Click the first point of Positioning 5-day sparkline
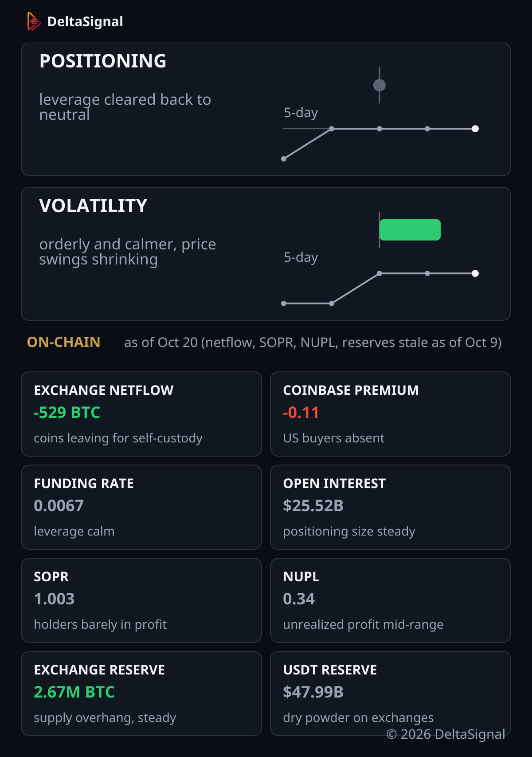The image size is (532, 757). tap(284, 159)
